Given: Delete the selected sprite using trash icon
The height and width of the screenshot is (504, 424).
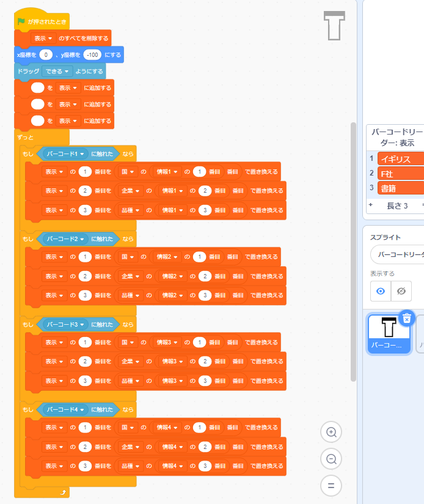Looking at the screenshot, I should [x=407, y=317].
